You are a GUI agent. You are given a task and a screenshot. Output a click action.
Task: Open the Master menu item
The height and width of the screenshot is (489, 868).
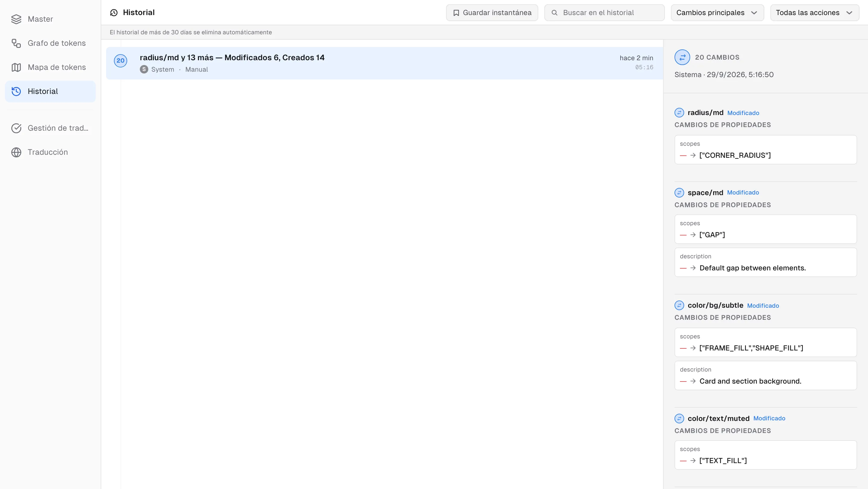pyautogui.click(x=50, y=19)
